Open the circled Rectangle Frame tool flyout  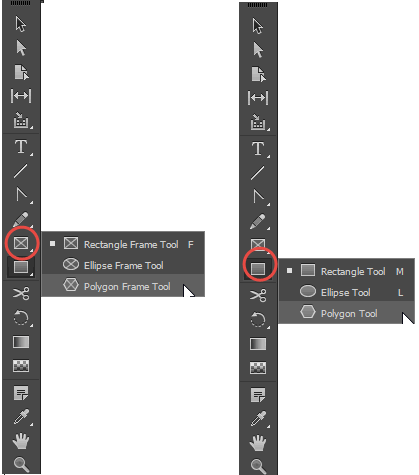[x=21, y=243]
